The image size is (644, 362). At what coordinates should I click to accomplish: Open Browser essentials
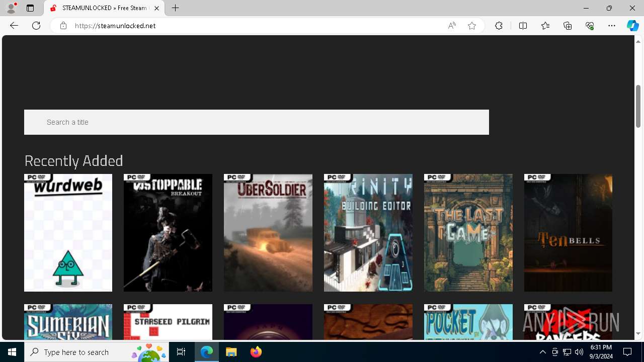pos(590,26)
